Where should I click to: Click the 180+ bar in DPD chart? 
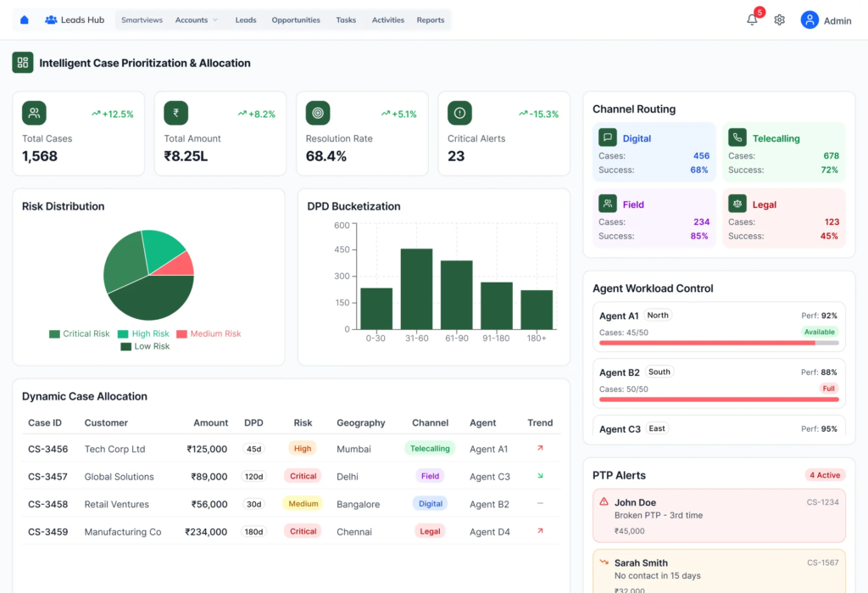(x=537, y=310)
